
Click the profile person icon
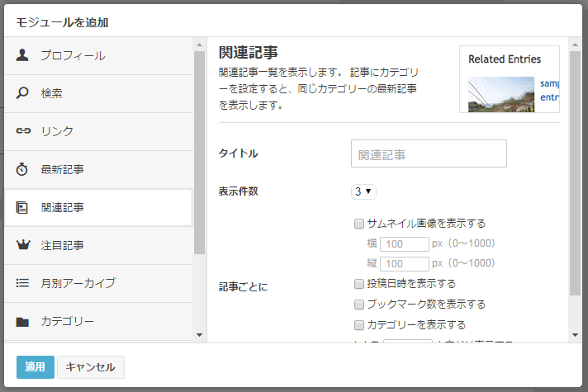click(x=22, y=55)
